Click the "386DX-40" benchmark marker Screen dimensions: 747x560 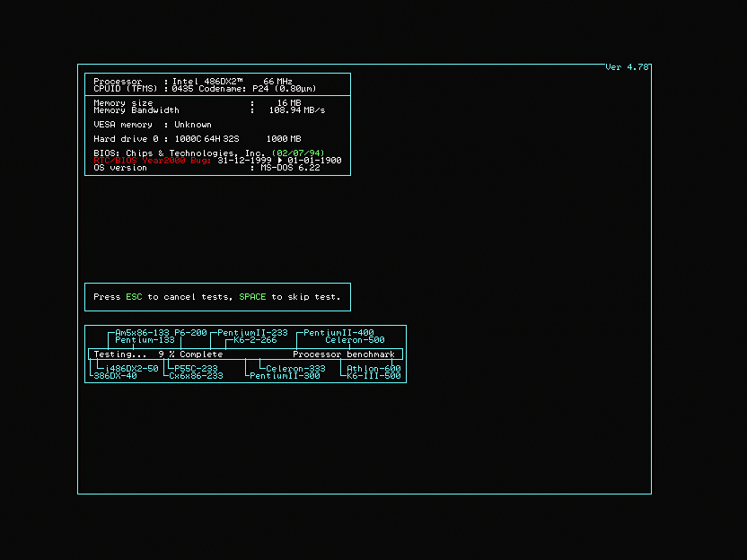click(115, 375)
